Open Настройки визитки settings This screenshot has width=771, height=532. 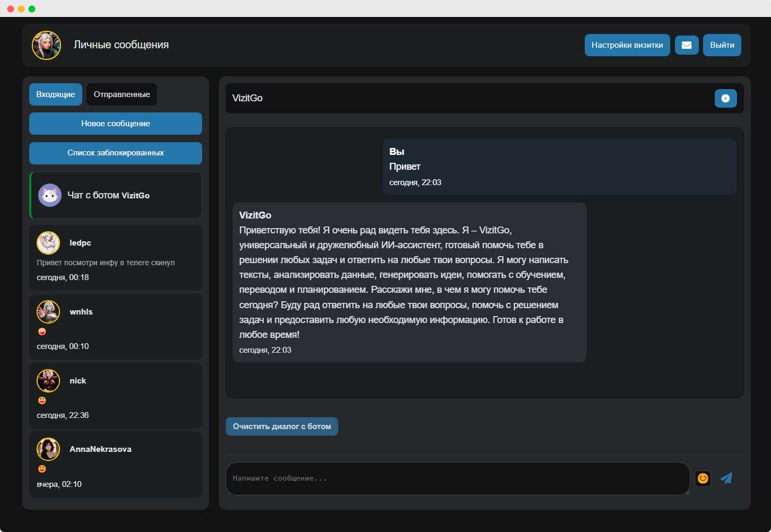coord(627,45)
